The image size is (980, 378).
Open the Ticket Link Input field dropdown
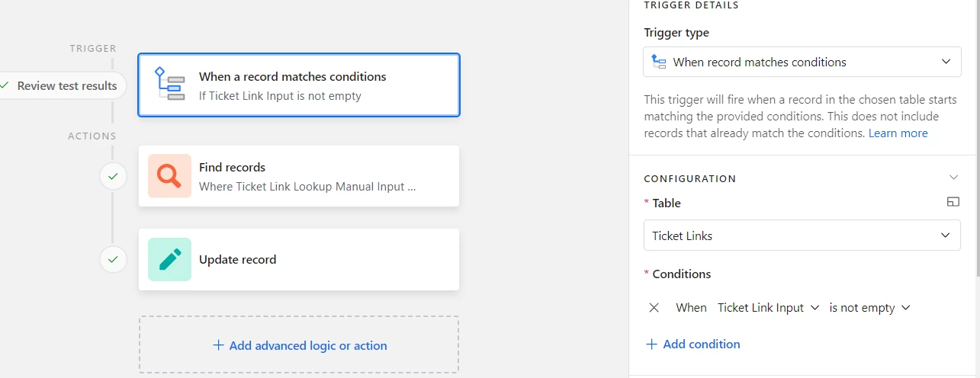pos(769,308)
